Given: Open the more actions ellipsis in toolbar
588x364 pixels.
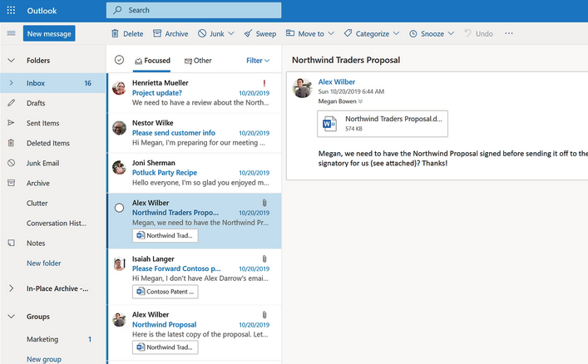Looking at the screenshot, I should point(509,34).
